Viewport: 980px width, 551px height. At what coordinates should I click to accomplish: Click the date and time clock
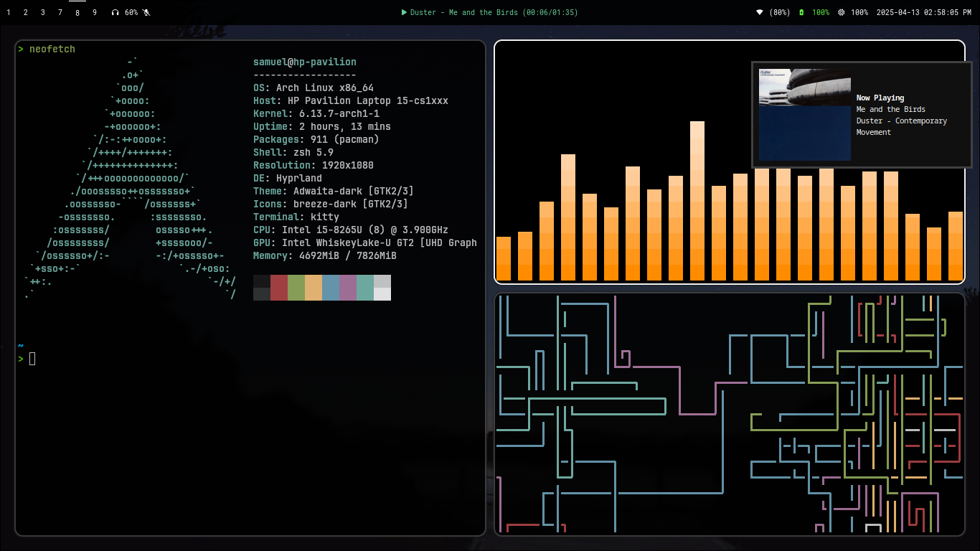coord(924,12)
